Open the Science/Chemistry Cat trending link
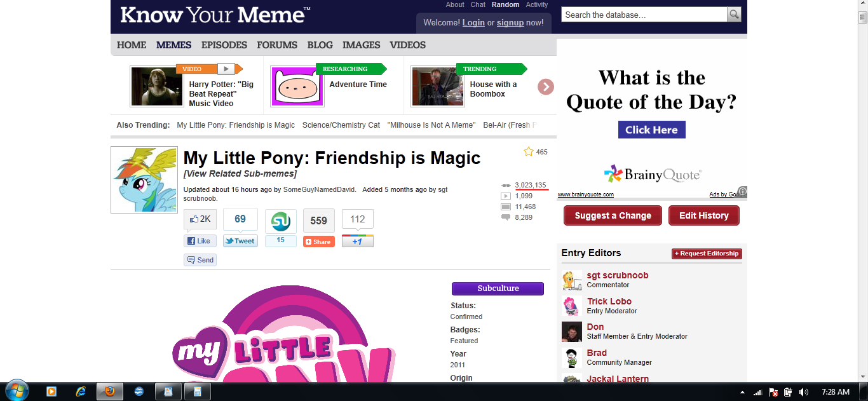Viewport: 868px width, 401px height. [341, 125]
